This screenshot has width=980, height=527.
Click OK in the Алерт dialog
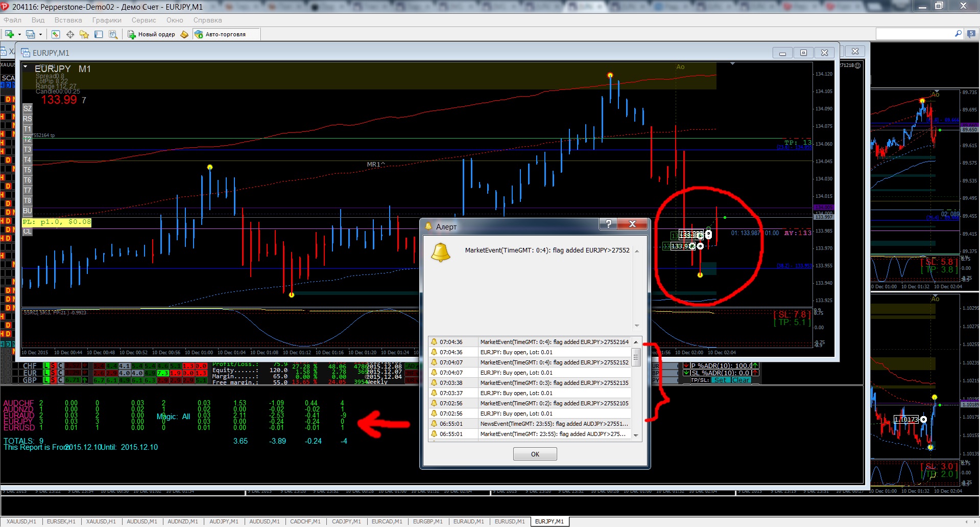tap(535, 454)
